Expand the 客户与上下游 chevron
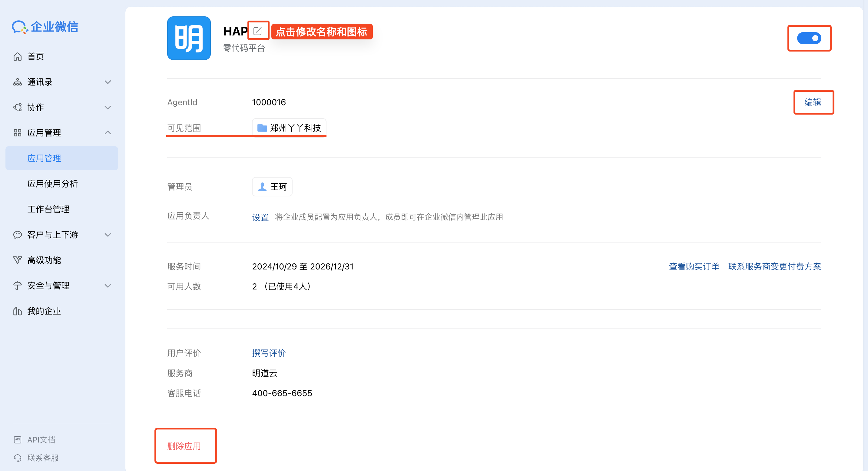 pyautogui.click(x=108, y=235)
